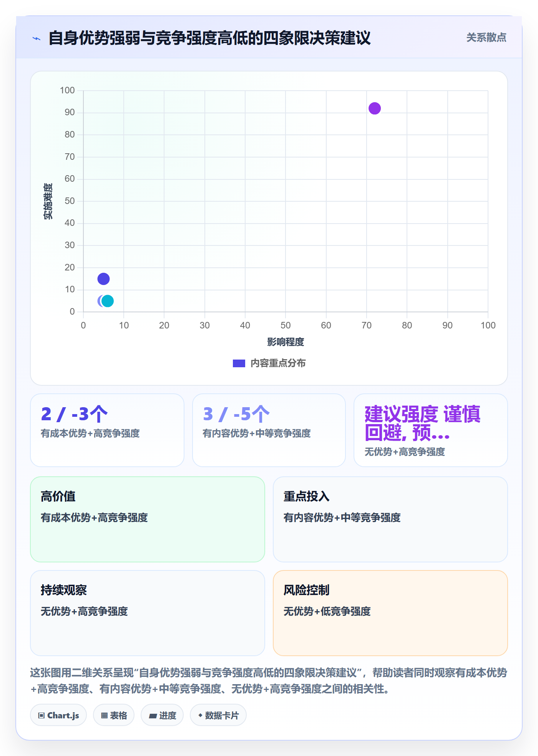Click the 风险控制 quadrant card title
Image resolution: width=538 pixels, height=756 pixels.
tap(307, 590)
